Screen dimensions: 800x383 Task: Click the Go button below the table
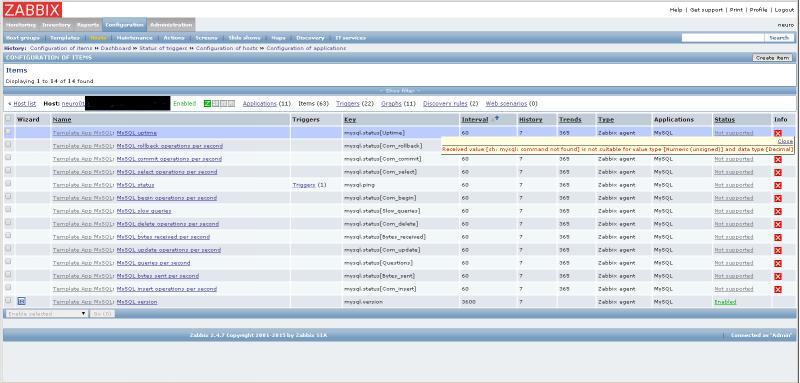pos(102,314)
